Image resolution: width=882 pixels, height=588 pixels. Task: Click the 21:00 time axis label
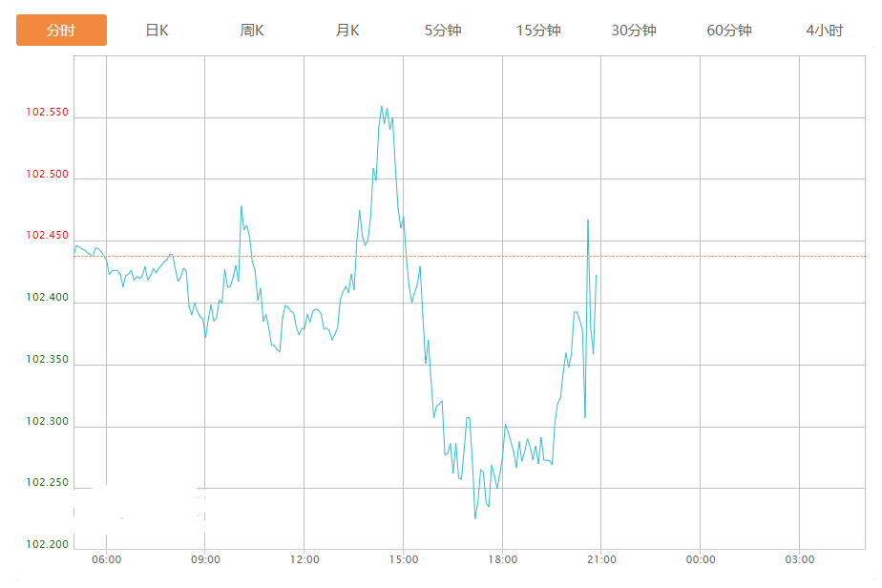(600, 559)
